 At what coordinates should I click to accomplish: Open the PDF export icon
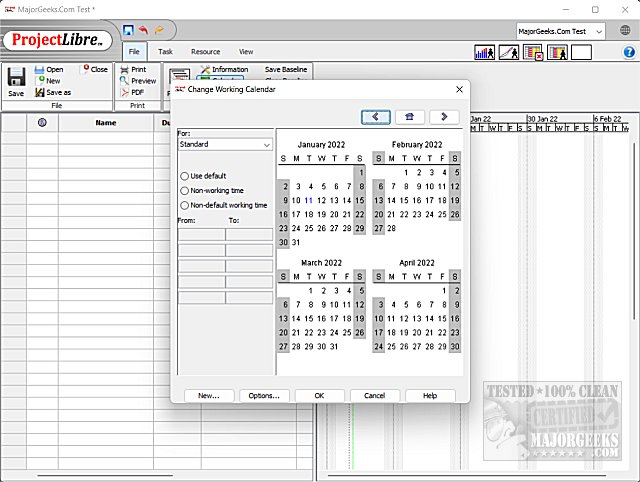coord(125,92)
